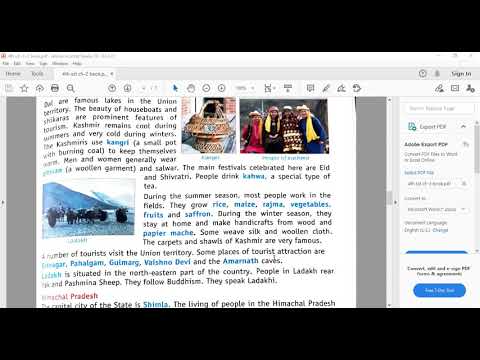Zoom out with the minus icon
This screenshot has height=360, width=480.
pos(206,88)
